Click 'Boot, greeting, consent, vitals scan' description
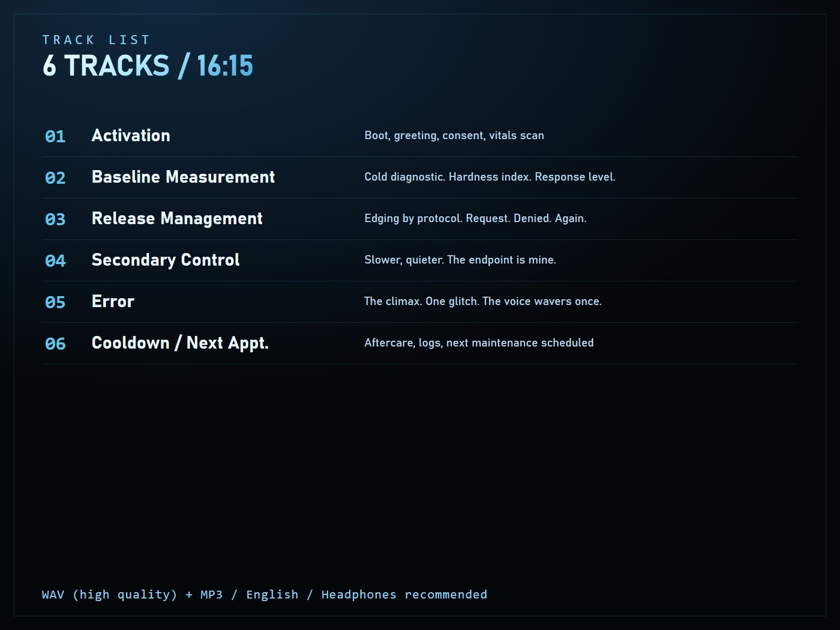This screenshot has width=840, height=630. click(454, 135)
